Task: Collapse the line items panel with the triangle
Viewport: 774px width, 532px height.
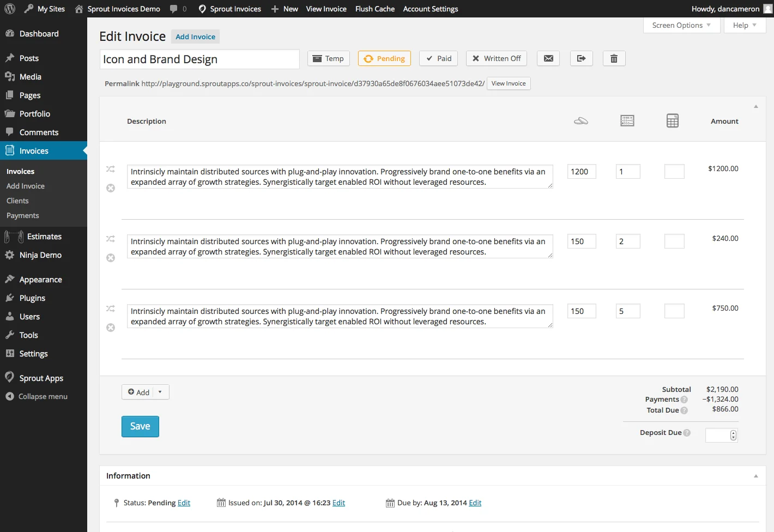Action: coord(756,106)
